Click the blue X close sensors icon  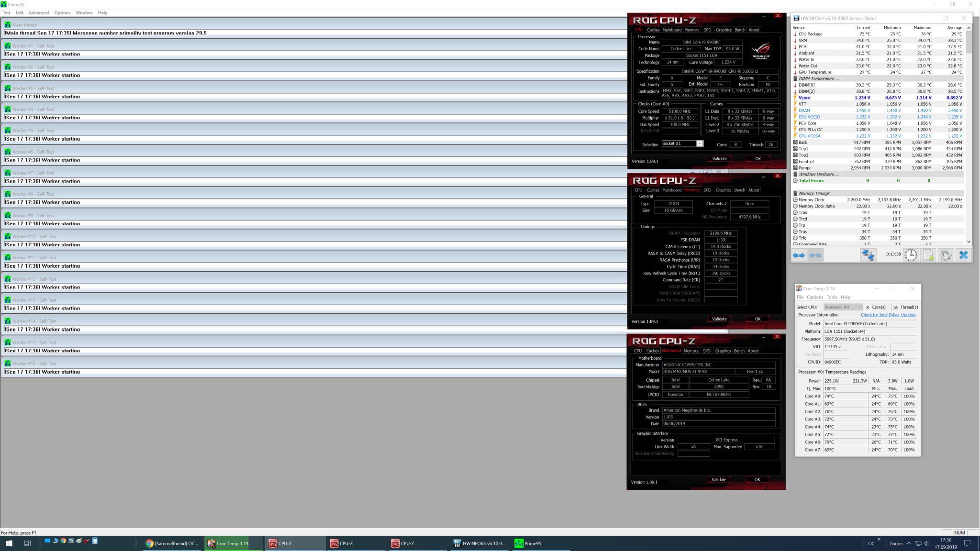[963, 255]
